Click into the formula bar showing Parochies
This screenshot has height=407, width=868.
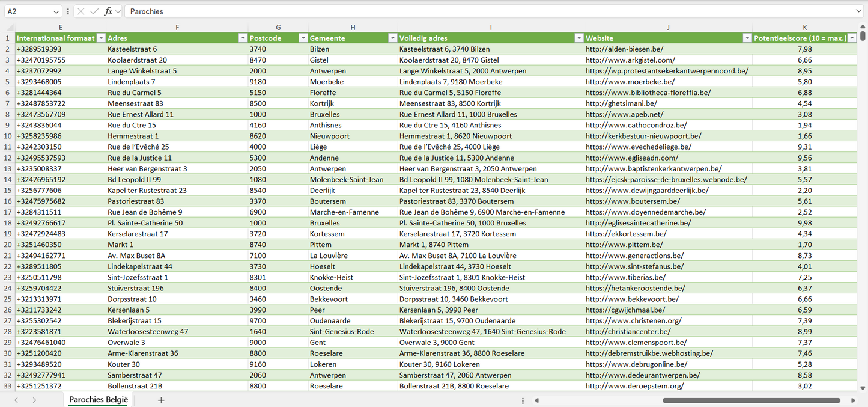pyautogui.click(x=481, y=11)
